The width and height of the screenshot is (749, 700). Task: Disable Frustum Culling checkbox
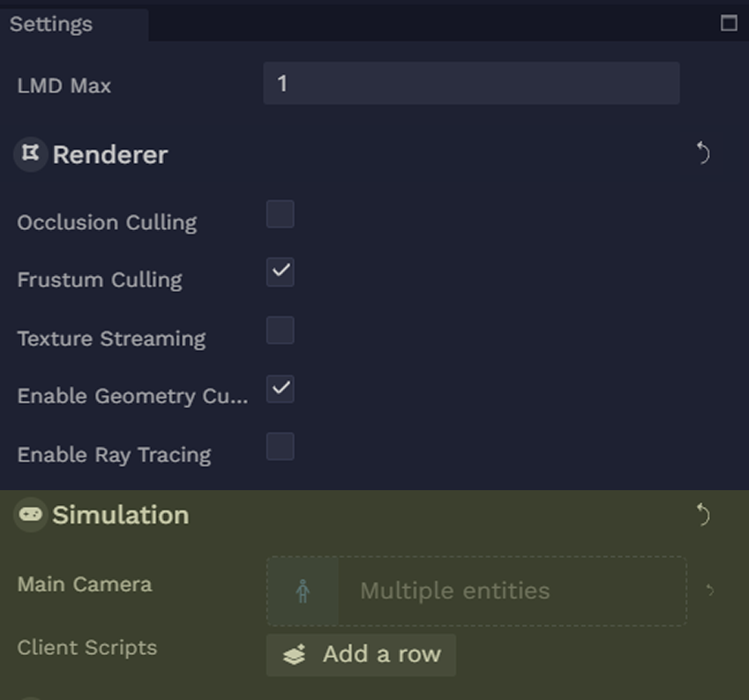pyautogui.click(x=281, y=272)
